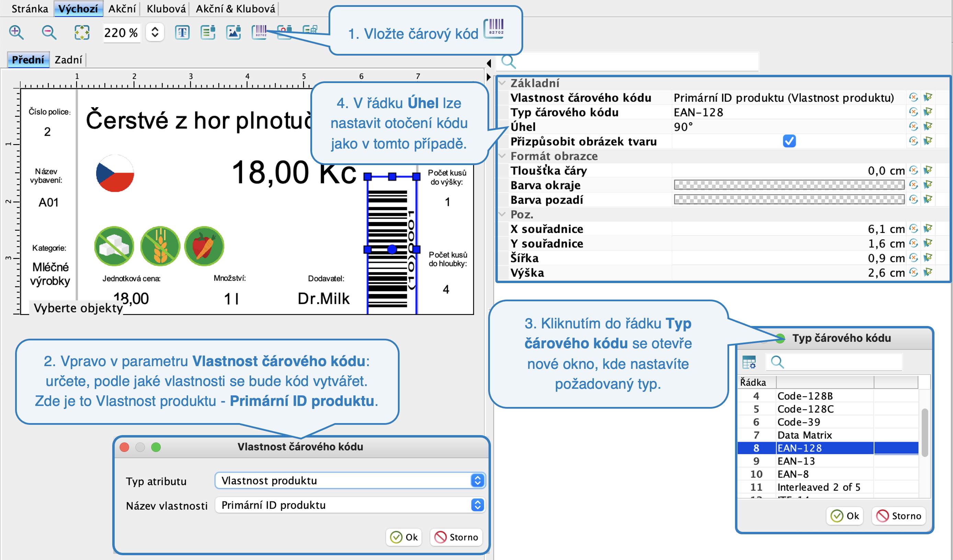Switch to the Zadní side tab

click(68, 60)
